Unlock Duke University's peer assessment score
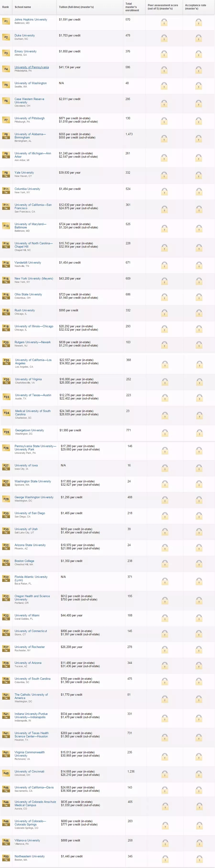Viewport: 215px width, 868px height. pos(164,38)
